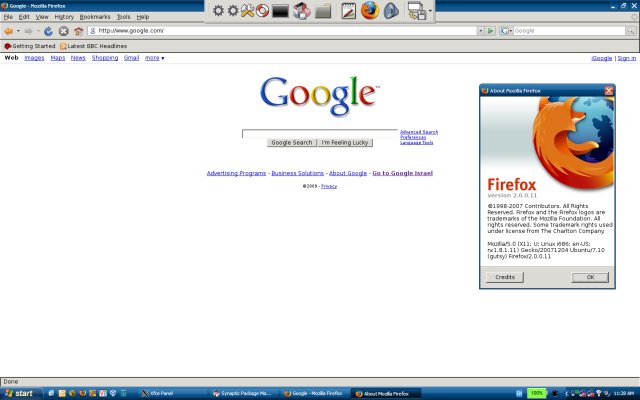
Task: Open the Bookmarks menu
Action: point(95,17)
